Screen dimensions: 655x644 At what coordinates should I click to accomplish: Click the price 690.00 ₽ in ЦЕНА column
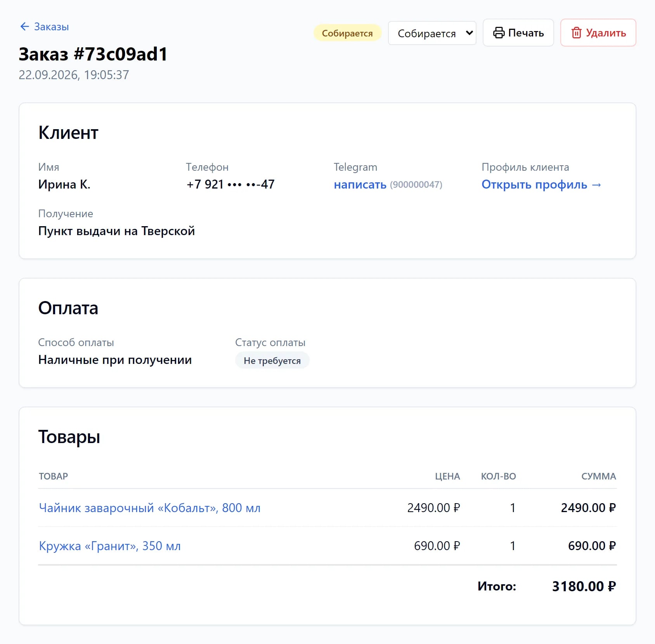pyautogui.click(x=437, y=546)
